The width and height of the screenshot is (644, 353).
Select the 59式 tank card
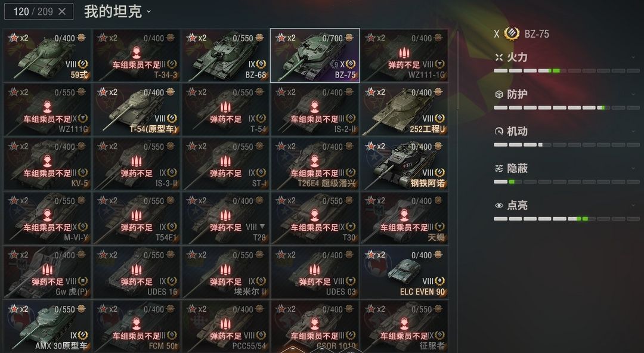click(47, 55)
